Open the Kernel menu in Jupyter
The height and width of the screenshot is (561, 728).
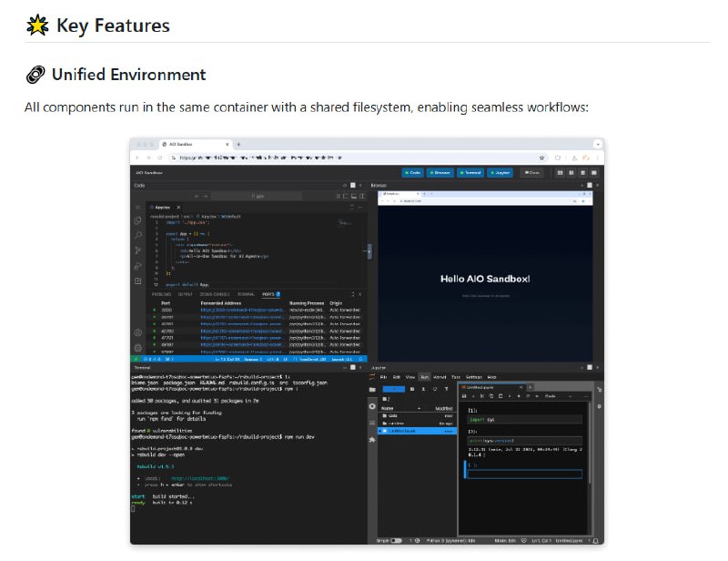tap(440, 377)
